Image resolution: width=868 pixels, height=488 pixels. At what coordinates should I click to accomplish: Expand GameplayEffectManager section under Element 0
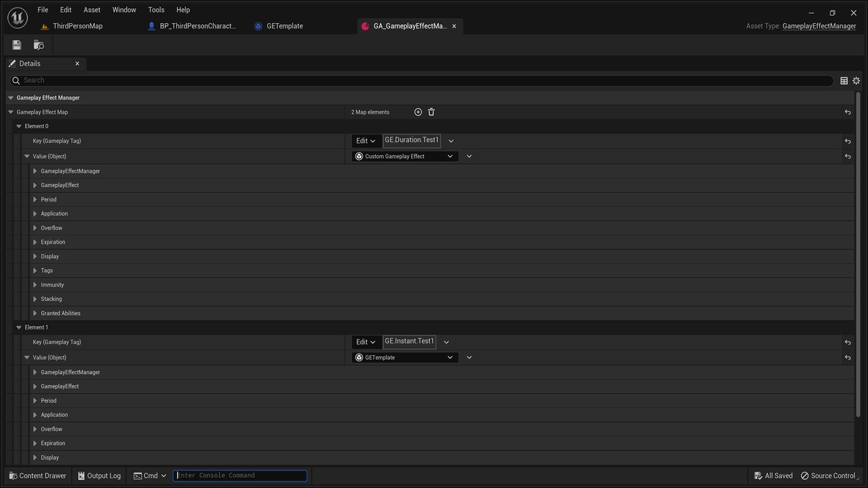35,171
